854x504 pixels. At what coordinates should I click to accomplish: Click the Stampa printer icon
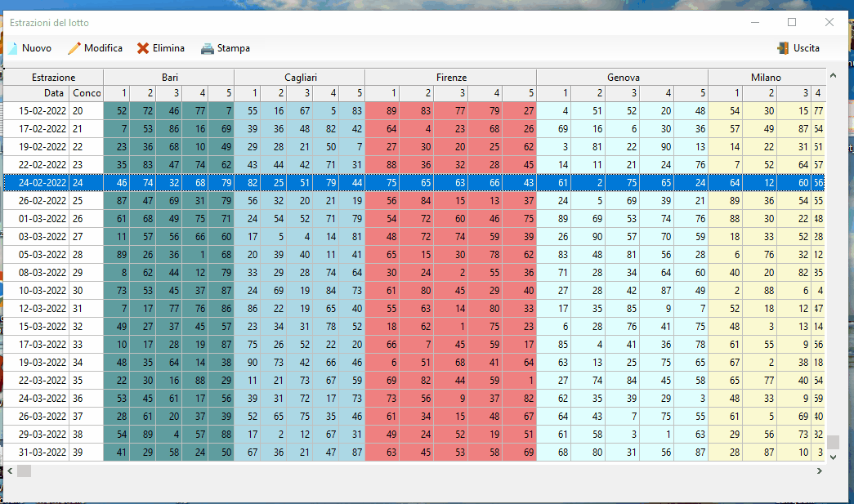click(207, 48)
